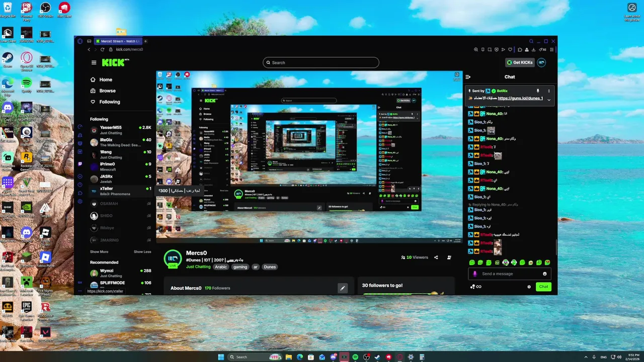
Task: Open 1Reng channel in Following list
Action: click(121, 154)
